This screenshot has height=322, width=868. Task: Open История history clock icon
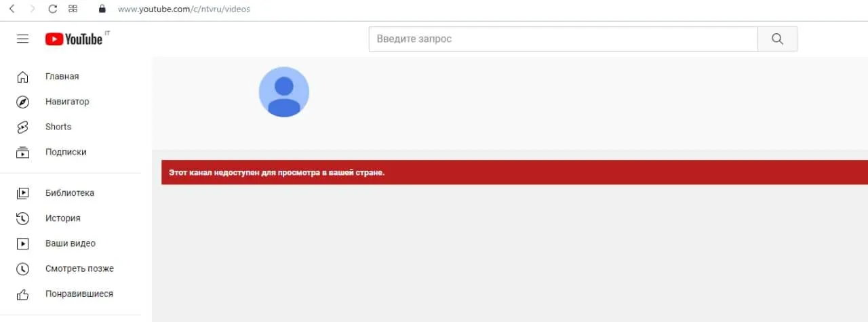pyautogui.click(x=23, y=218)
